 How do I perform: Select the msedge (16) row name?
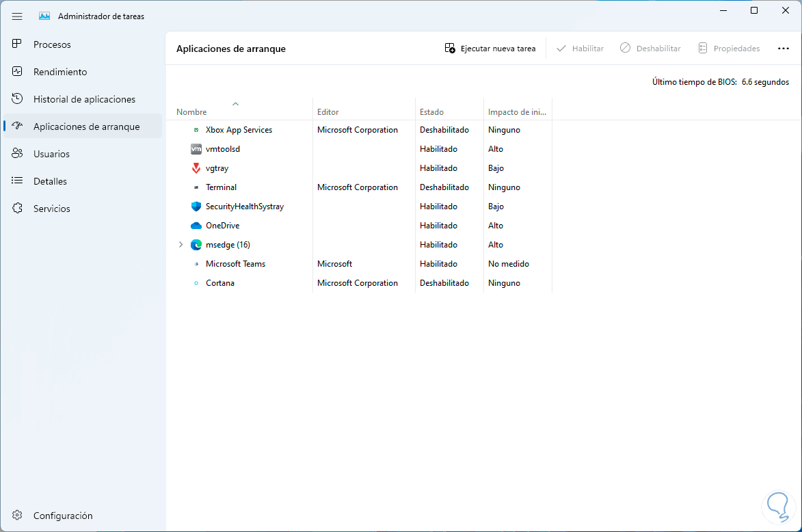[x=228, y=245]
